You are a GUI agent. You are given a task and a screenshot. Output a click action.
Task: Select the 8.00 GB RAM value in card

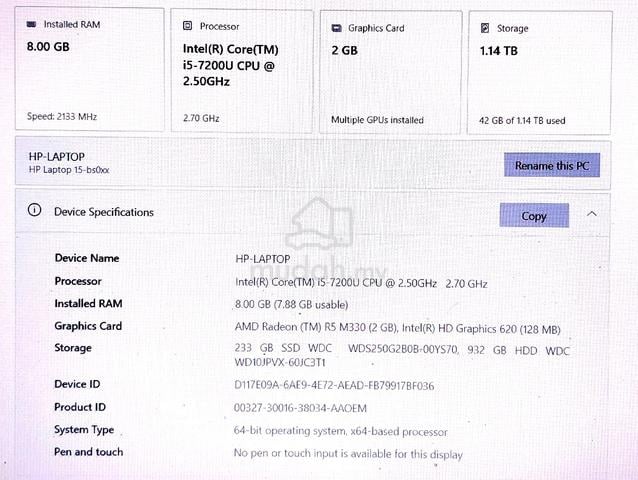[48, 47]
